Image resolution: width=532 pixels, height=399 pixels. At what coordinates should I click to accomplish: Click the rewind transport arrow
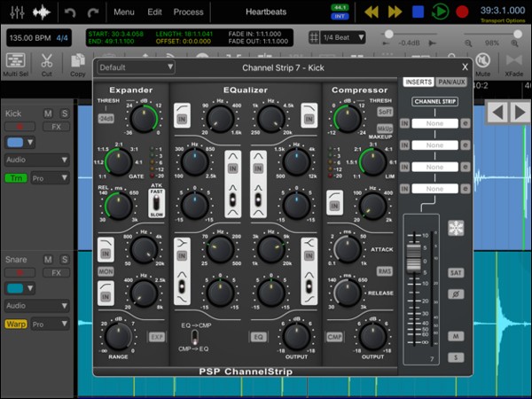pos(372,12)
